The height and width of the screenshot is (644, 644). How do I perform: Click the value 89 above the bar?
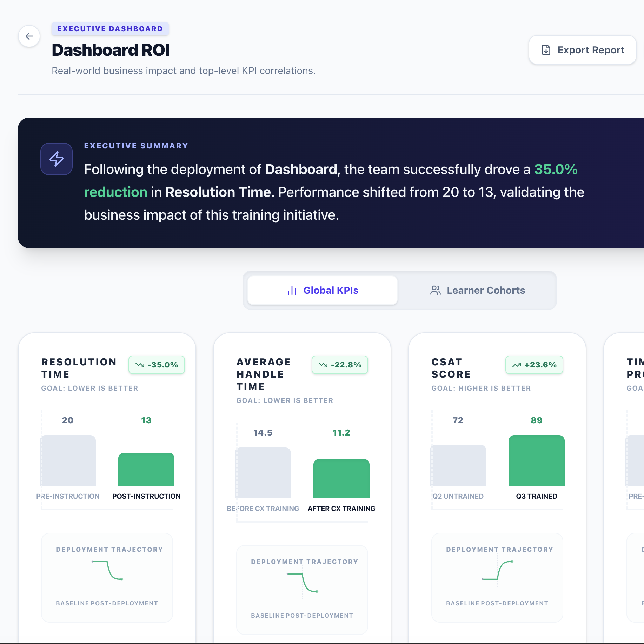click(x=537, y=420)
